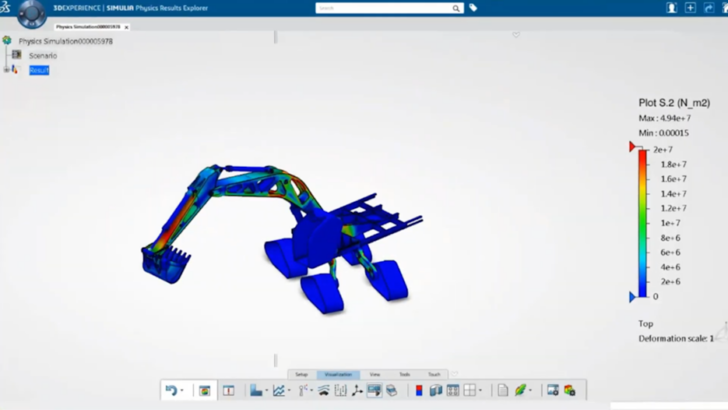The image size is (728, 410).
Task: Click the excavator model in viewport
Action: click(283, 239)
